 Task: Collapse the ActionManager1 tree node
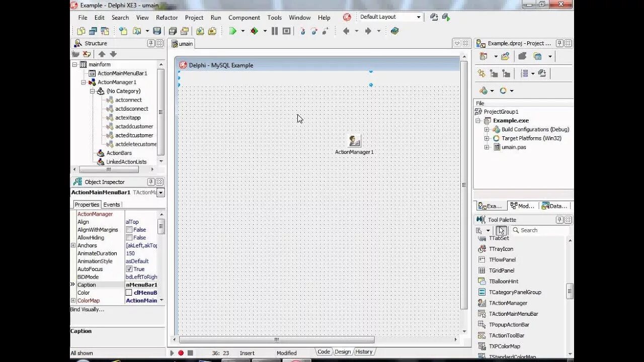[84, 82]
